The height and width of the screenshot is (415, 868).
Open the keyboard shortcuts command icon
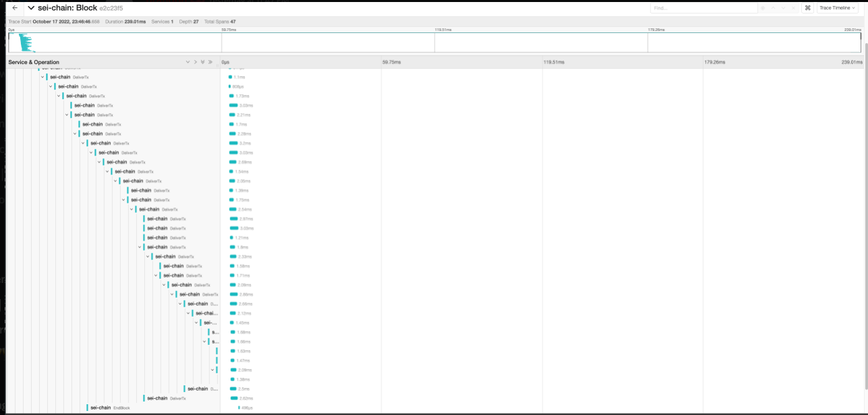pos(807,8)
